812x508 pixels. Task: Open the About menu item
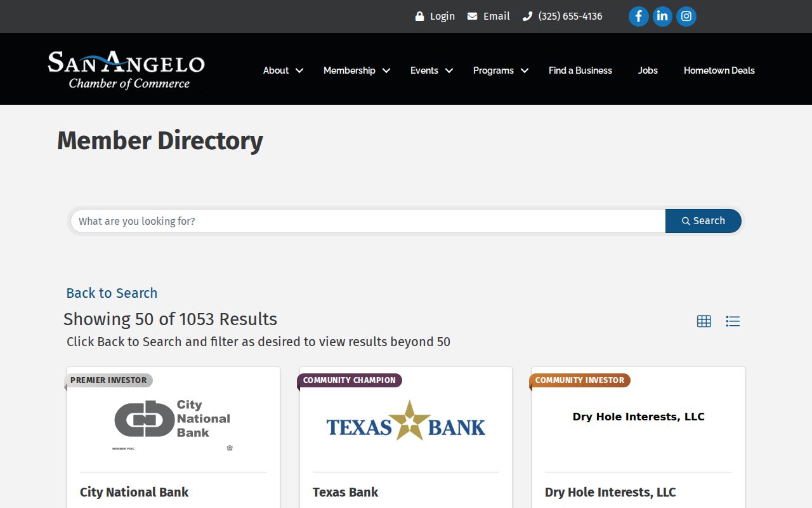[x=276, y=70]
